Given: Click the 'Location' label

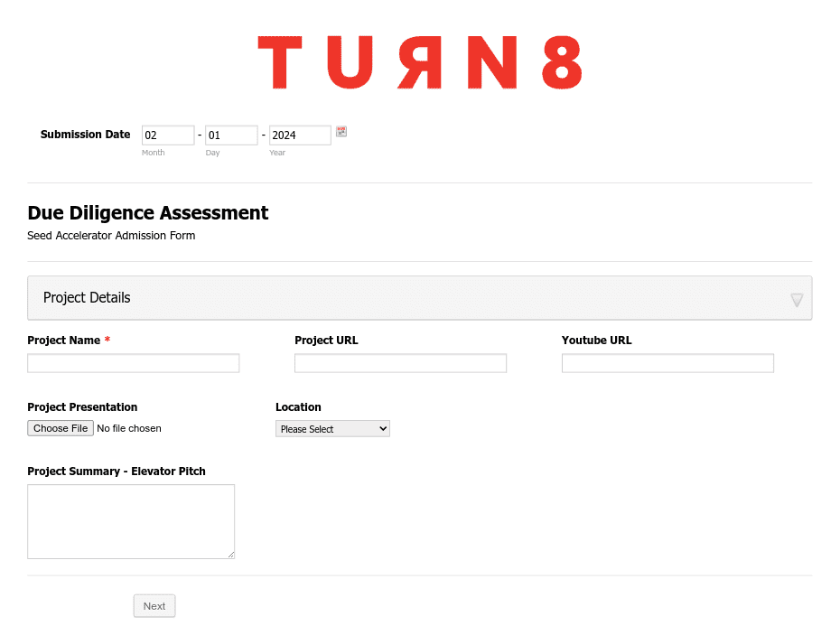Looking at the screenshot, I should tap(298, 407).
